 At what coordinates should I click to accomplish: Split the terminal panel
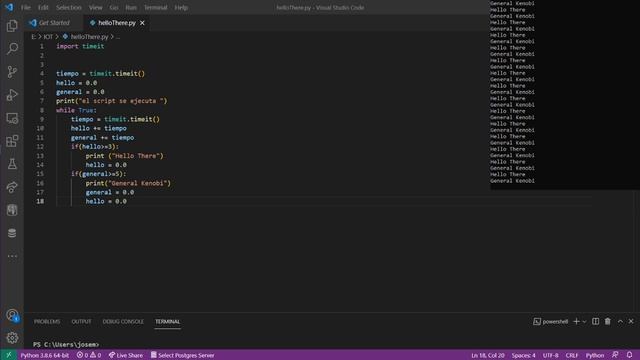pyautogui.click(x=596, y=322)
